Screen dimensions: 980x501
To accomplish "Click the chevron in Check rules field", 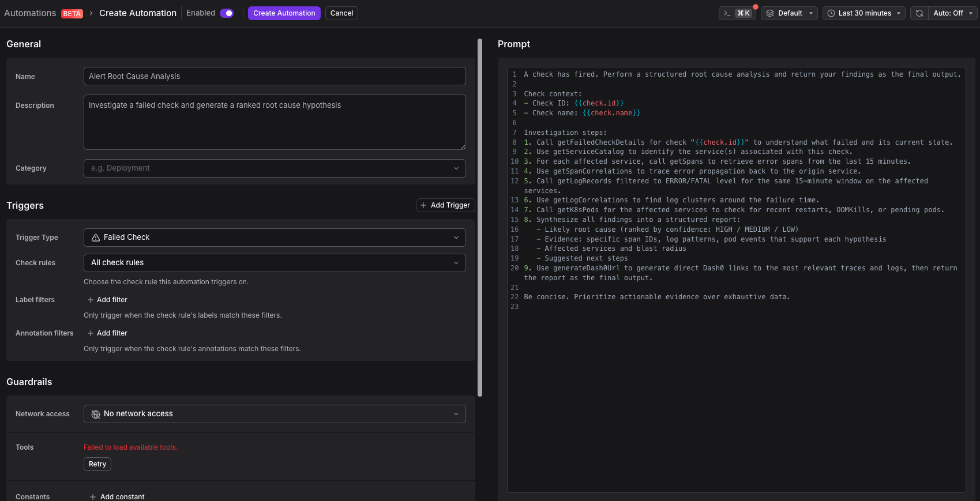I will (456, 263).
